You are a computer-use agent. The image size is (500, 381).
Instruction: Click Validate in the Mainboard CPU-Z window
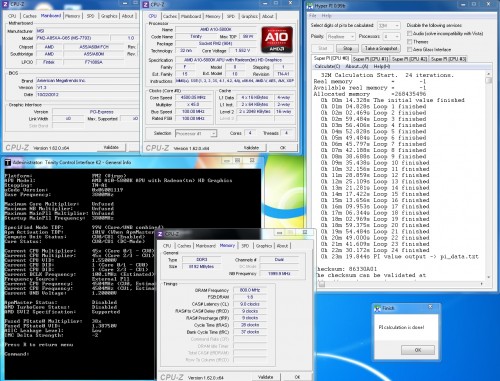point(111,147)
